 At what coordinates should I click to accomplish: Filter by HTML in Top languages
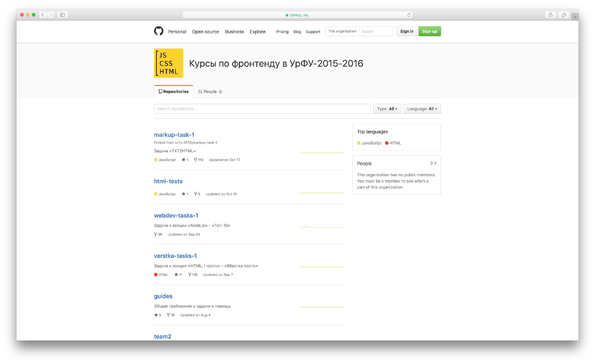tap(393, 143)
